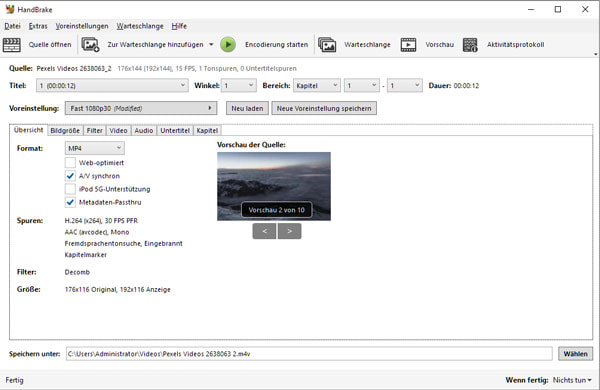Click the source preview thumbnail

click(x=274, y=186)
